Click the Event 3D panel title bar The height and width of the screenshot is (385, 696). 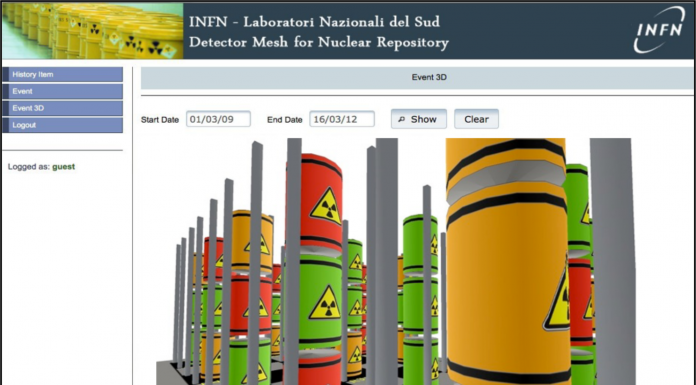click(417, 77)
